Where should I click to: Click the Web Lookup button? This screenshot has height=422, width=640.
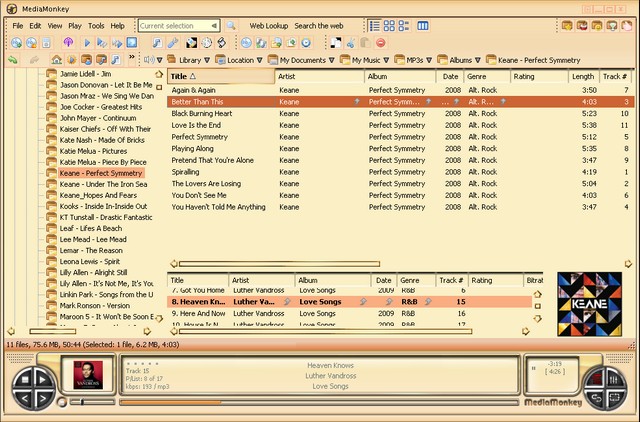tap(269, 26)
